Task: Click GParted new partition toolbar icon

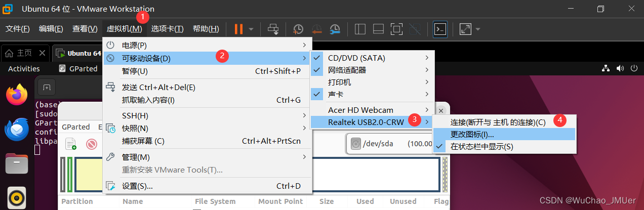Action: [71, 144]
